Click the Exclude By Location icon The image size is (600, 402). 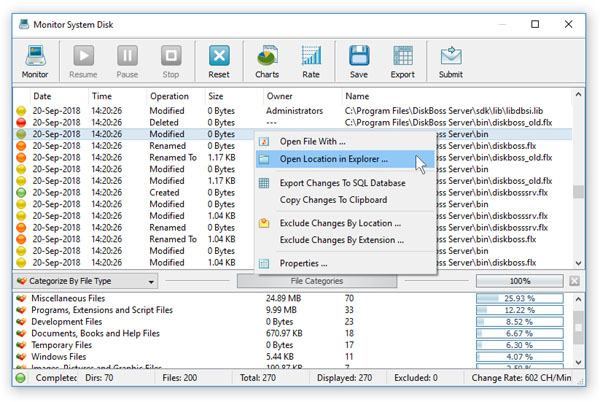pyautogui.click(x=264, y=223)
